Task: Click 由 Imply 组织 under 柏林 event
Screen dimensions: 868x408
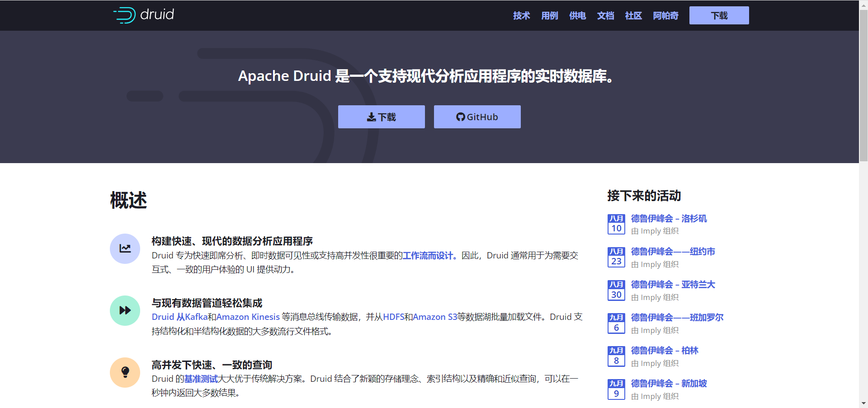Action: (655, 364)
